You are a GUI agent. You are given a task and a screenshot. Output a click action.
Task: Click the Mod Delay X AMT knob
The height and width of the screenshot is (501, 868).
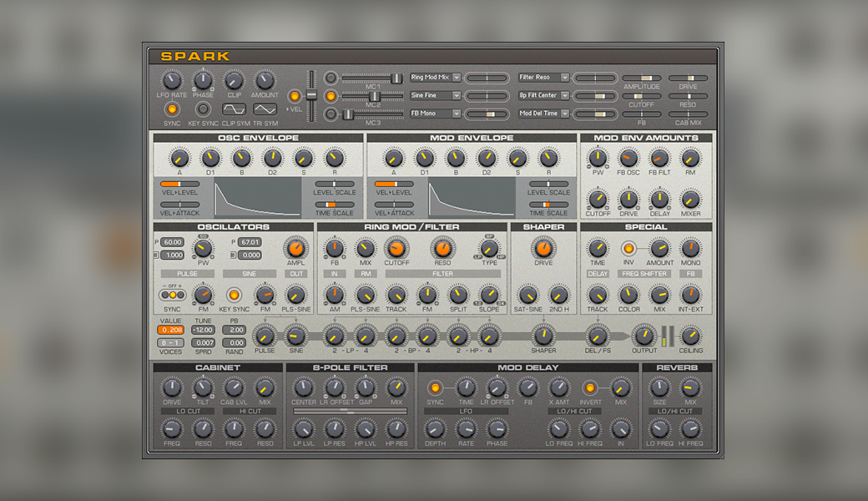pos(558,387)
